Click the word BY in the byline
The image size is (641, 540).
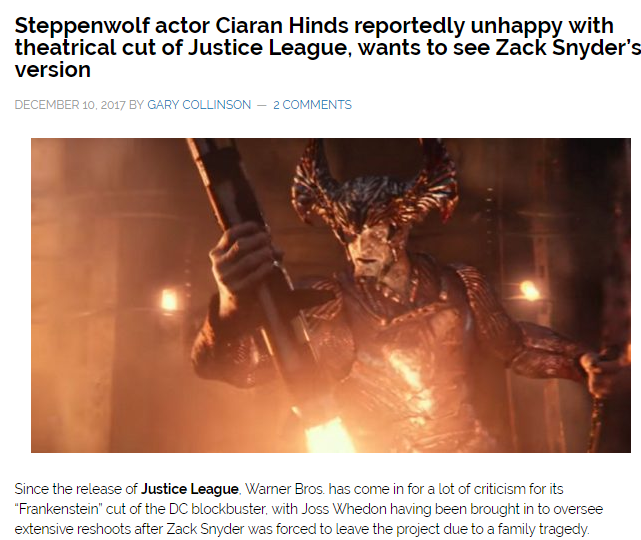pos(136,105)
